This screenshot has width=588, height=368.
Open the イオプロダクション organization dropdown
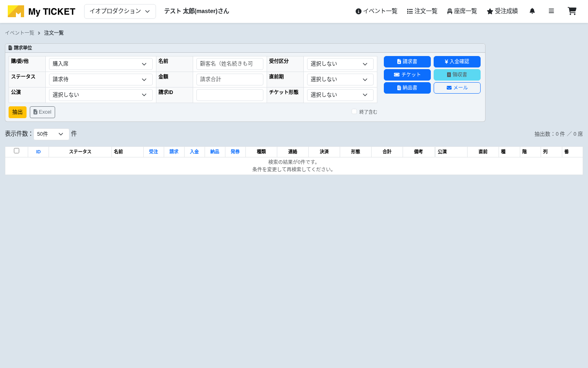(120, 11)
